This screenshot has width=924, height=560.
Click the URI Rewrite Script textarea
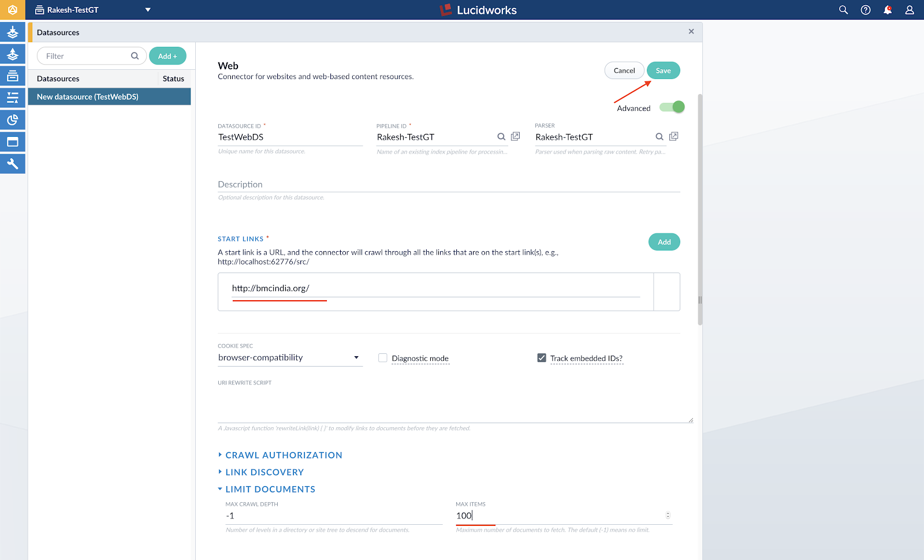pyautogui.click(x=455, y=405)
